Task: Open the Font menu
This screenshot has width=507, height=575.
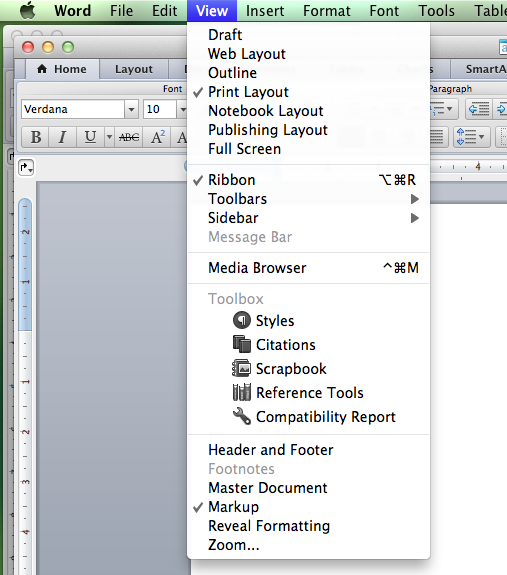Action: [x=384, y=11]
